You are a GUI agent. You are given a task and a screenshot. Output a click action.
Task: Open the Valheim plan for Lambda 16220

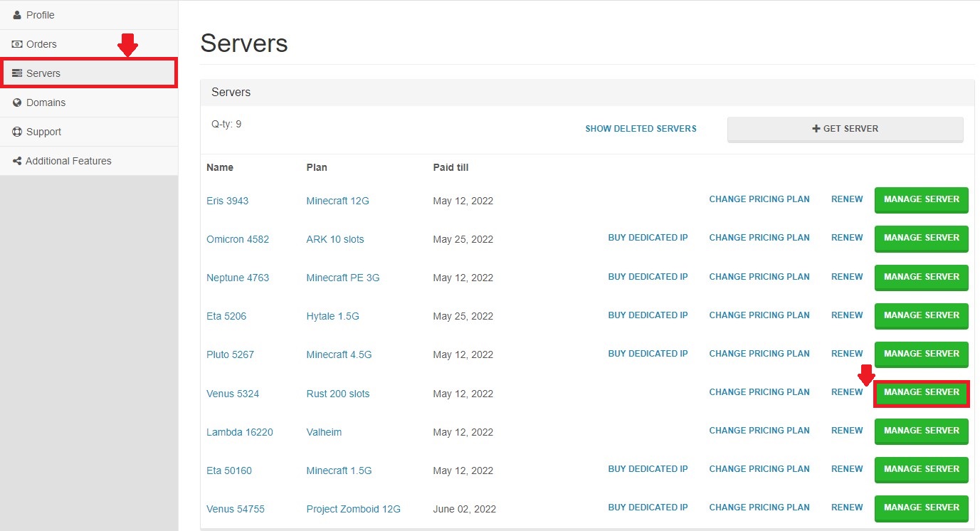[324, 431]
